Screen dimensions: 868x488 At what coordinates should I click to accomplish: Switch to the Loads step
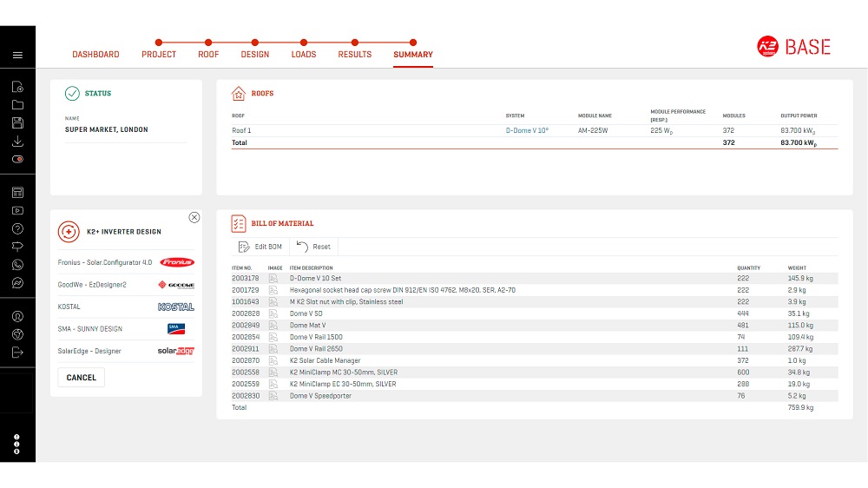click(304, 55)
